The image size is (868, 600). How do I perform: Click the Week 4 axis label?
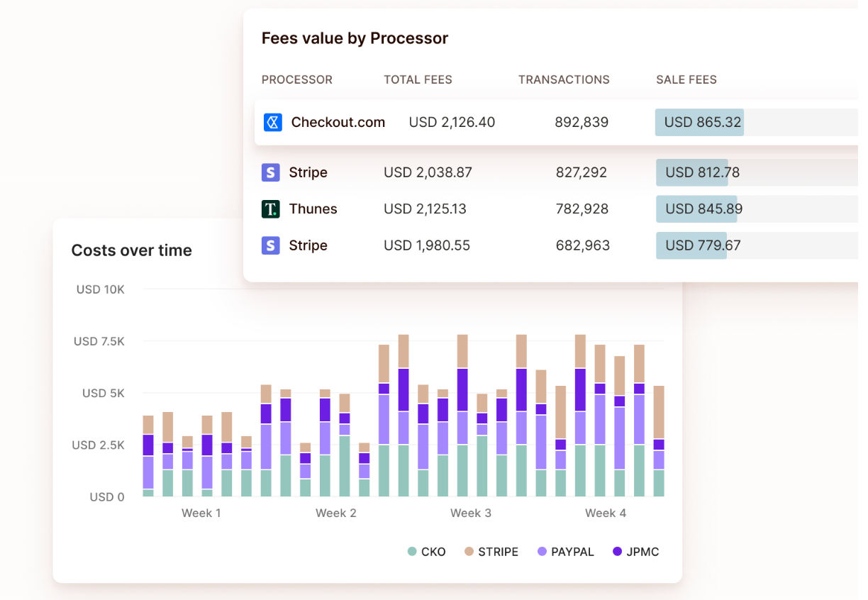606,513
